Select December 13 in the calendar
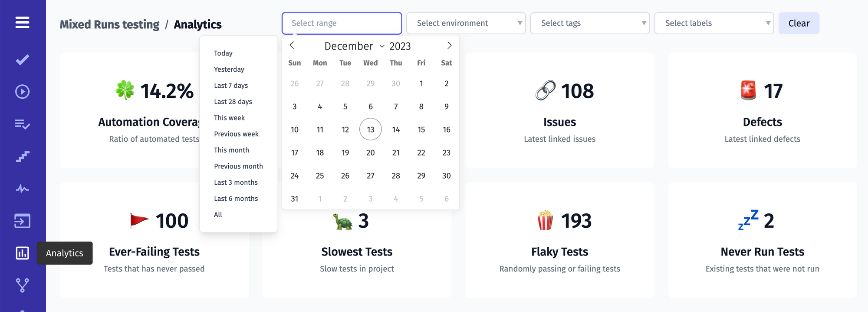 [371, 129]
